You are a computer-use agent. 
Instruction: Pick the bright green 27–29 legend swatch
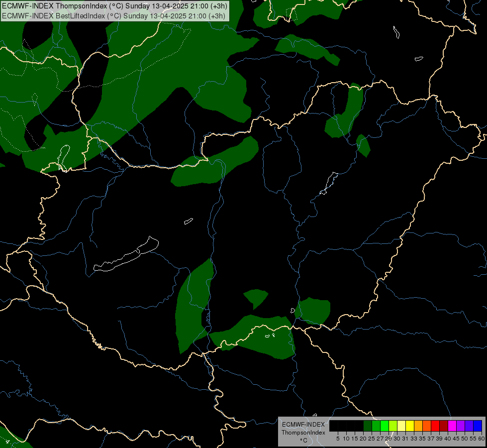click(x=385, y=426)
